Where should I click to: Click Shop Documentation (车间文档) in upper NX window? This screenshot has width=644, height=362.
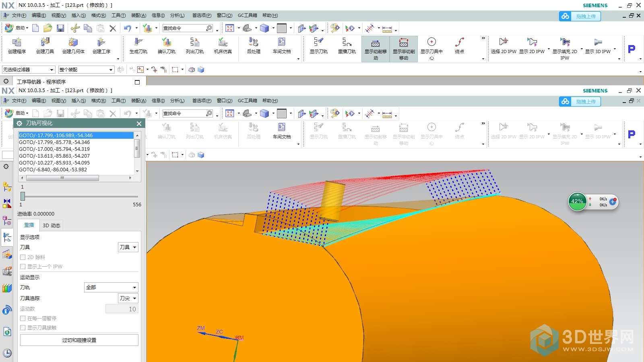pyautogui.click(x=282, y=45)
